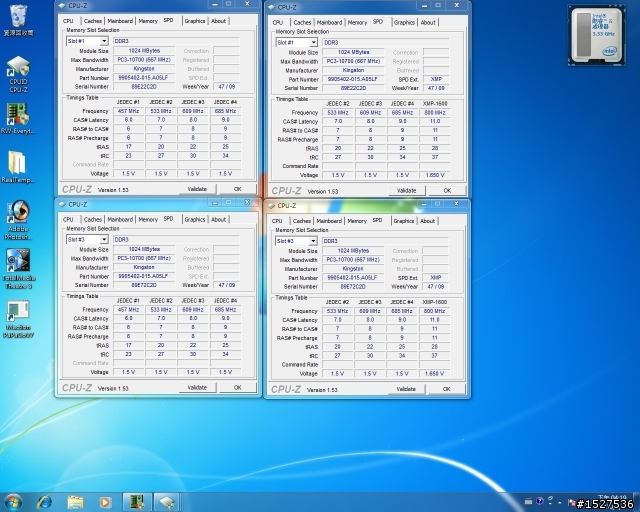This screenshot has height=512, width=640.
Task: Click the PC3-10700 Max Bandwidth field in the Slot #3 XMP window
Action: point(353,260)
